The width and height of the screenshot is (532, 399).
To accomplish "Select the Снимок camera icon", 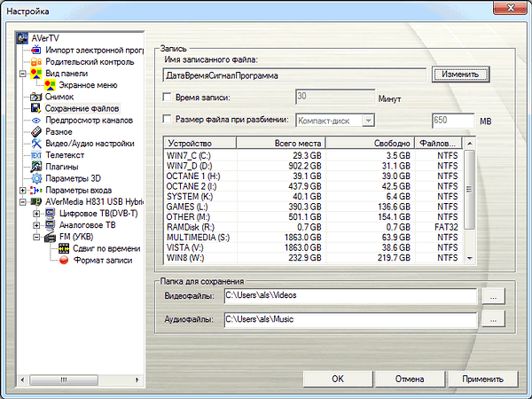I will (36, 97).
